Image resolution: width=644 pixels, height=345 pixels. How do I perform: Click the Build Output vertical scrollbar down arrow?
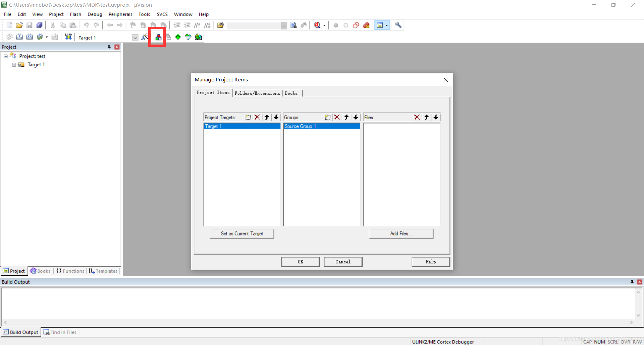click(638, 315)
